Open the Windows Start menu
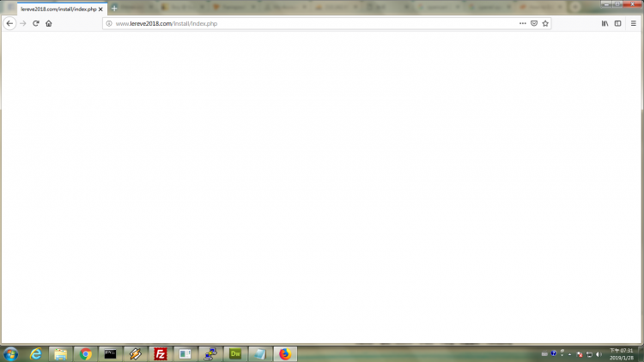644x362 pixels. [10, 353]
